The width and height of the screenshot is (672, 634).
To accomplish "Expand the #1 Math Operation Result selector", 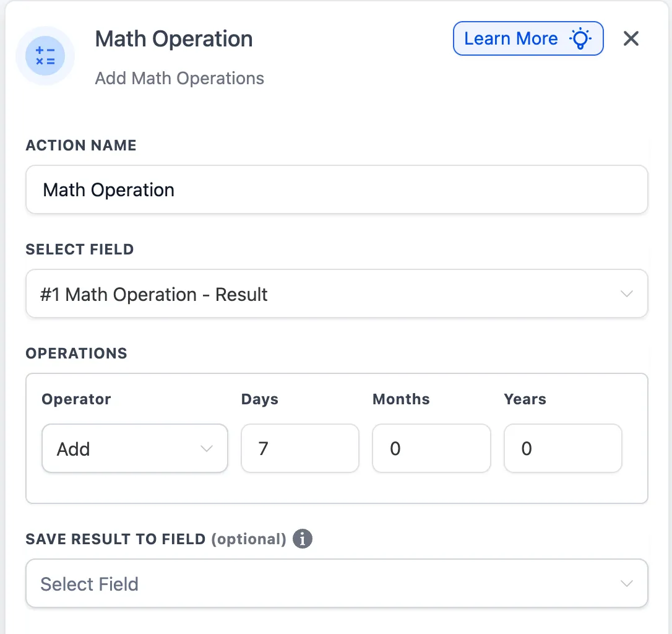I will click(x=627, y=293).
